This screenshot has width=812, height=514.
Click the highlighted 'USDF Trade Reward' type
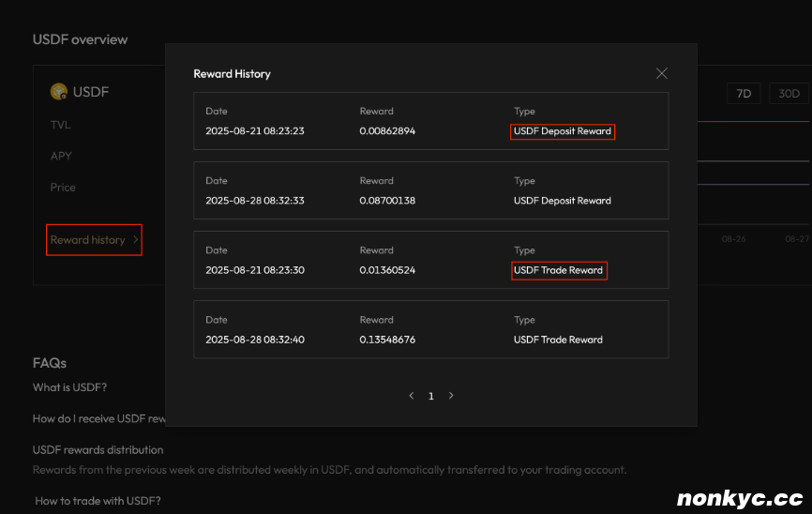pos(559,270)
